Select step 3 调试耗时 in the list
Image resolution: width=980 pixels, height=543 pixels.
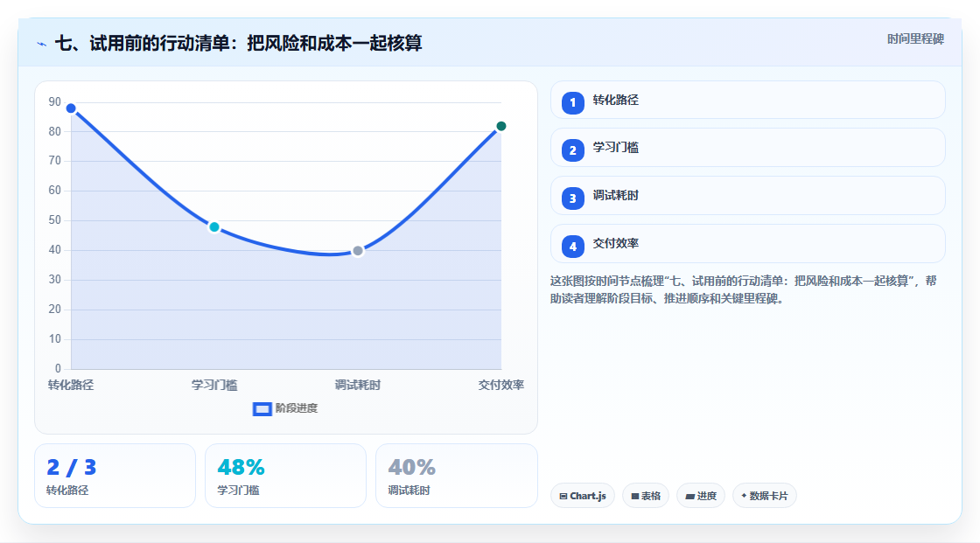coord(747,196)
